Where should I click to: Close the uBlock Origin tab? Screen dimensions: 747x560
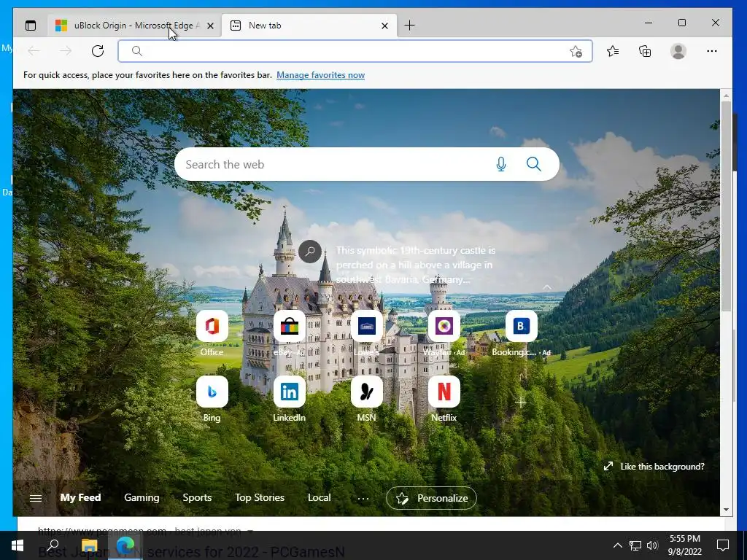(210, 26)
